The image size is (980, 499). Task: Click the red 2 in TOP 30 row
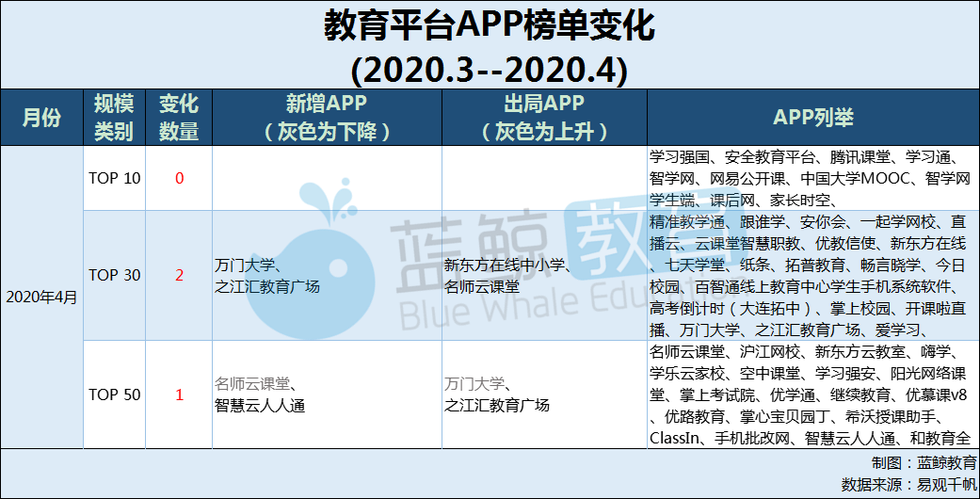click(x=180, y=275)
